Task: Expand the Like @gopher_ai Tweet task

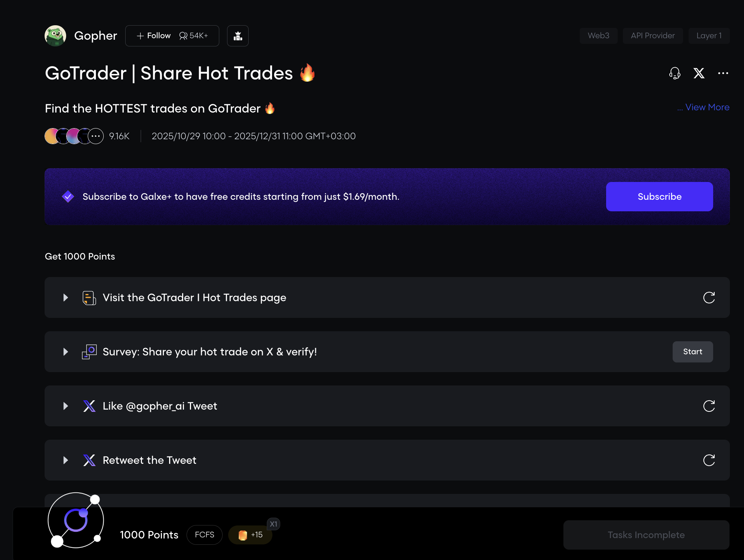Action: pos(66,406)
